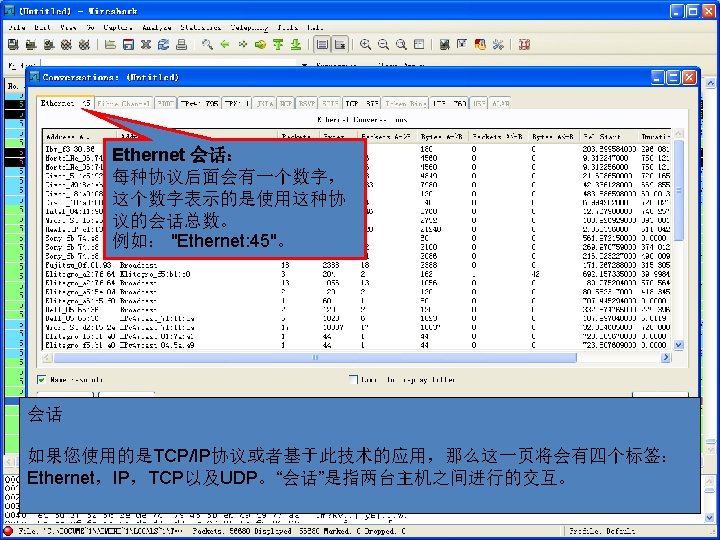Click the List capture interfaces toolbar icon
The width and height of the screenshot is (720, 540).
click(13, 45)
